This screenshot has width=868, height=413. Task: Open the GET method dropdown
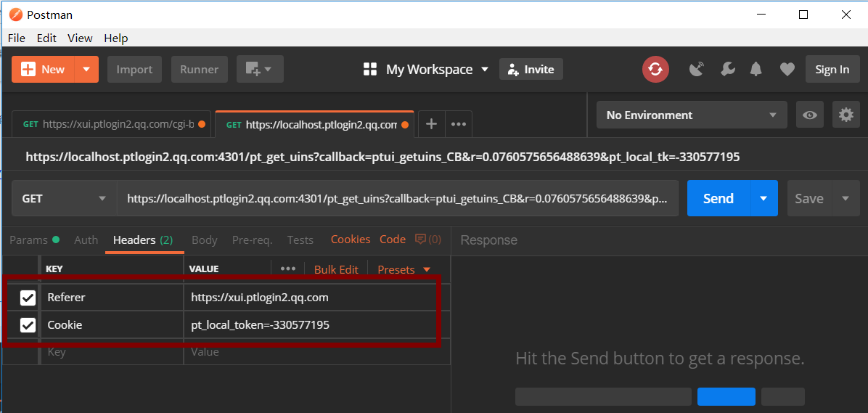click(64, 198)
